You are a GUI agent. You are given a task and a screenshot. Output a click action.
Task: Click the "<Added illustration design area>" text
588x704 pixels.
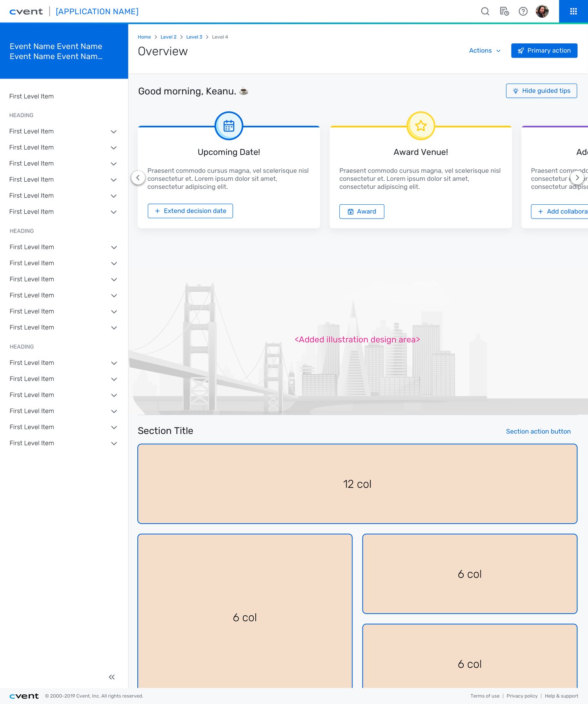(357, 340)
